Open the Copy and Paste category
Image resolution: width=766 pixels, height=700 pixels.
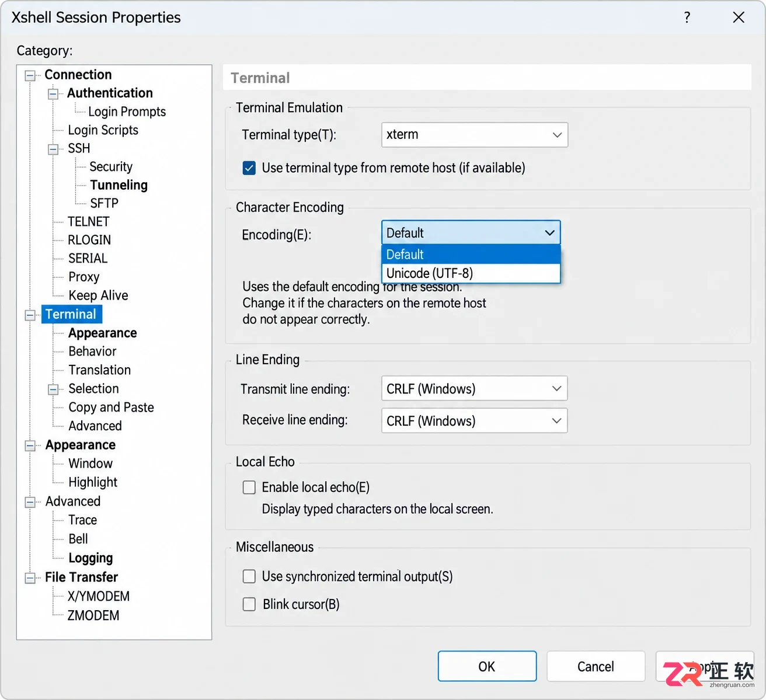click(111, 408)
